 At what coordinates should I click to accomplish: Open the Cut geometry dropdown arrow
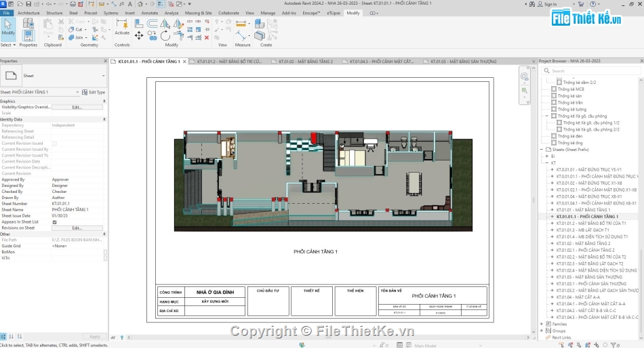point(86,30)
